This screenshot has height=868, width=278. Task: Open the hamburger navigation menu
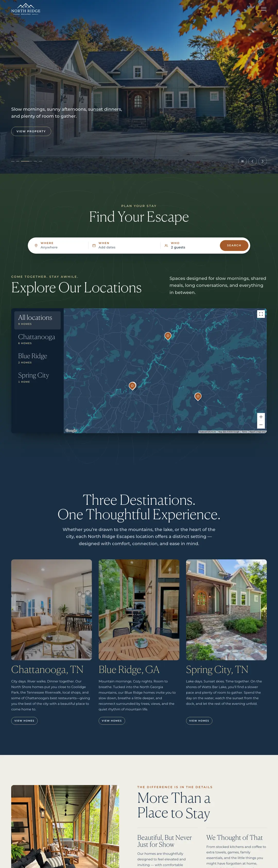click(x=264, y=9)
